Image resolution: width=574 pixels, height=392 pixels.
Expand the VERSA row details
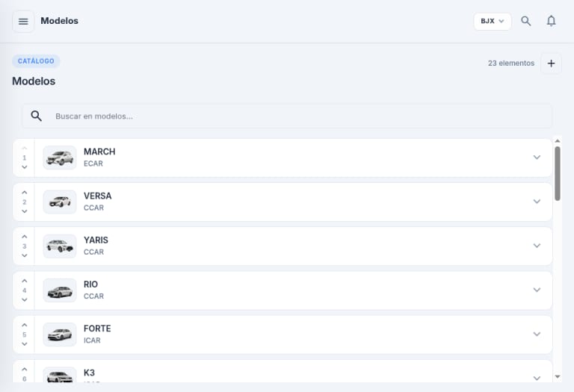pyautogui.click(x=537, y=202)
